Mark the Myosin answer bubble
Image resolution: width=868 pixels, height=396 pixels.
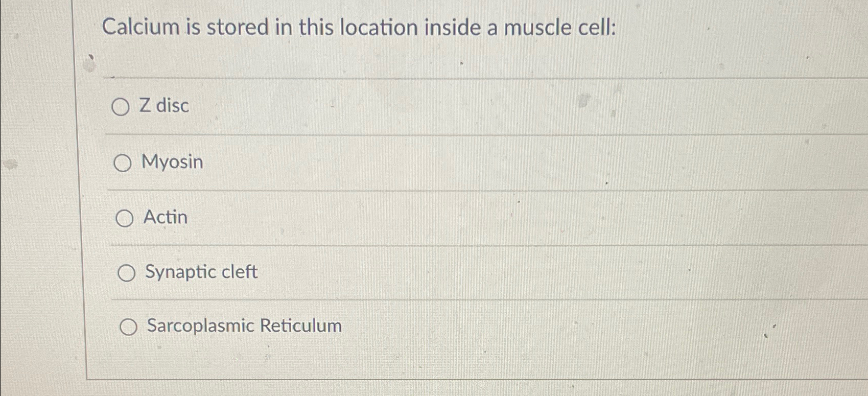point(123,164)
